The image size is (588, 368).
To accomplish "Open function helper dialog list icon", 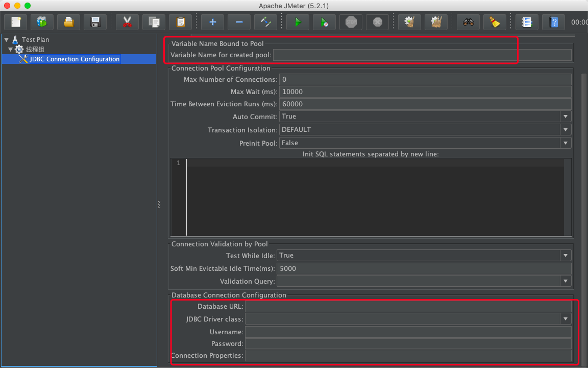I will [527, 22].
